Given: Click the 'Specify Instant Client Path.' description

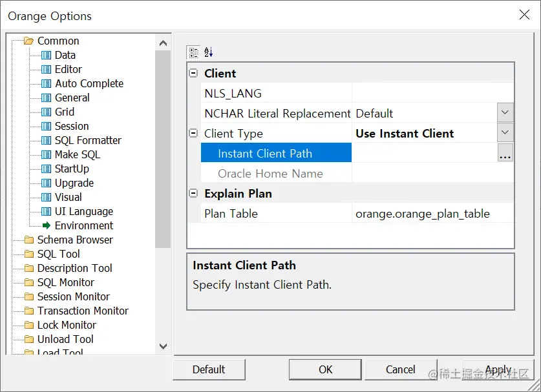Looking at the screenshot, I should point(262,285).
